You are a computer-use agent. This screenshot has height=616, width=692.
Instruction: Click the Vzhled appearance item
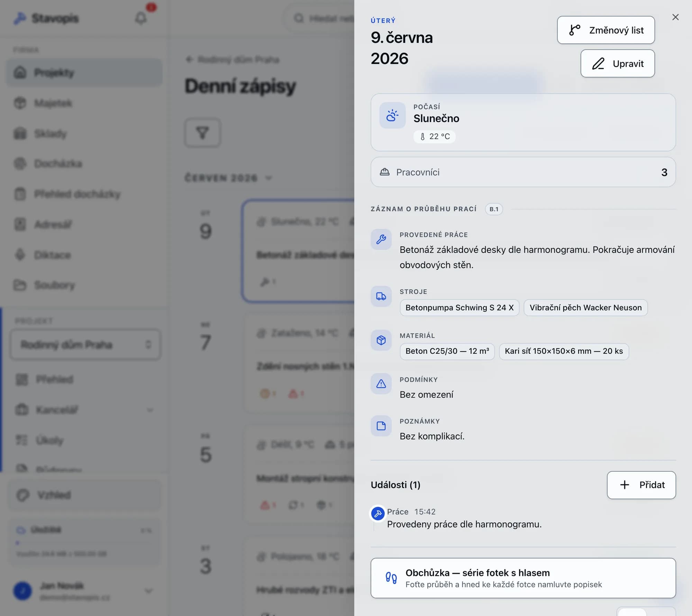tap(85, 495)
